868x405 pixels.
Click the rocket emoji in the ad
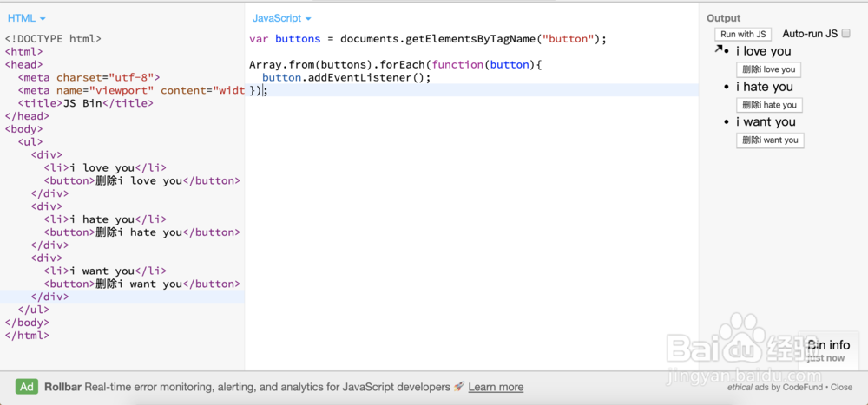[458, 387]
